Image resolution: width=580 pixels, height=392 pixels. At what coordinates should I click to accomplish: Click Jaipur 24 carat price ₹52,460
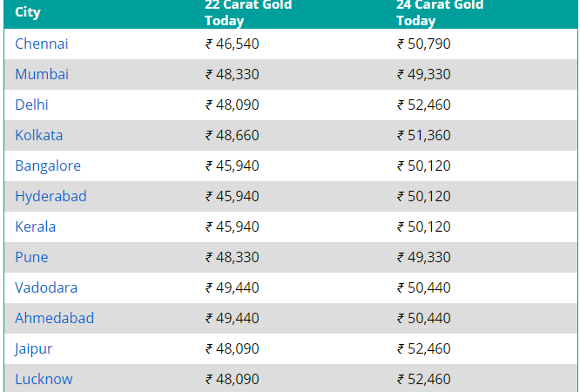pos(424,348)
